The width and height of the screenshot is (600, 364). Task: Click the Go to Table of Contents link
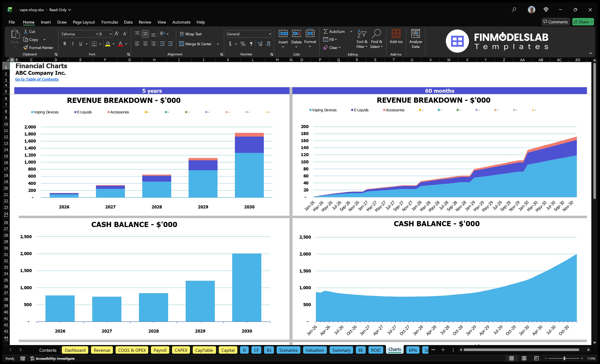pyautogui.click(x=37, y=79)
